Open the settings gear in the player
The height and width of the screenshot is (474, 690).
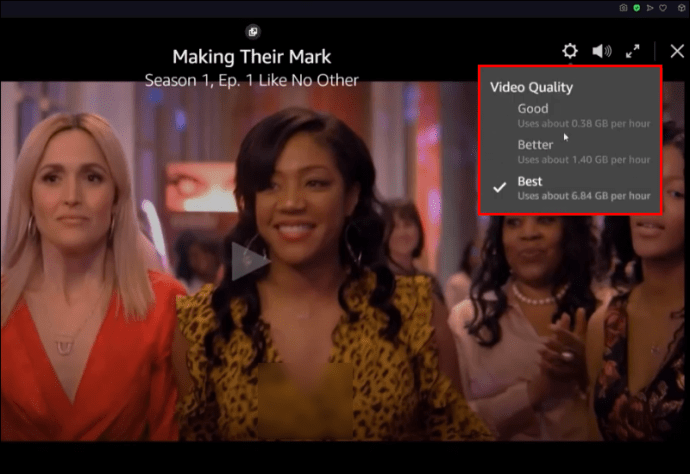pyautogui.click(x=570, y=51)
